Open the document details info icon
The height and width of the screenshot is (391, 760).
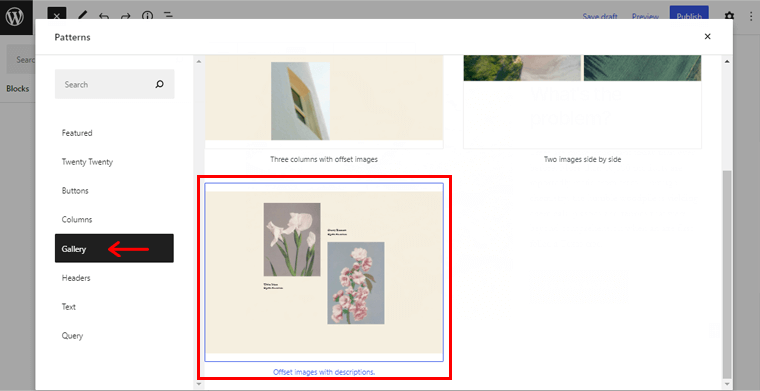click(147, 16)
